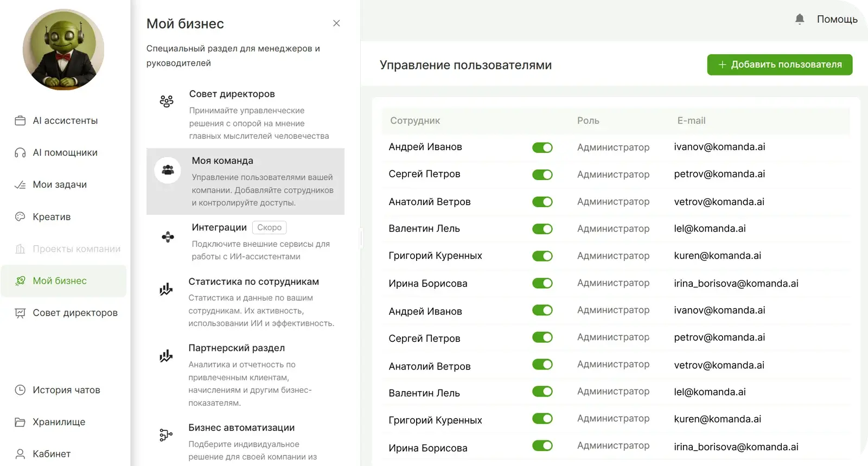The image size is (868, 466).
Task: Open the Креатив section
Action: [x=63, y=216]
